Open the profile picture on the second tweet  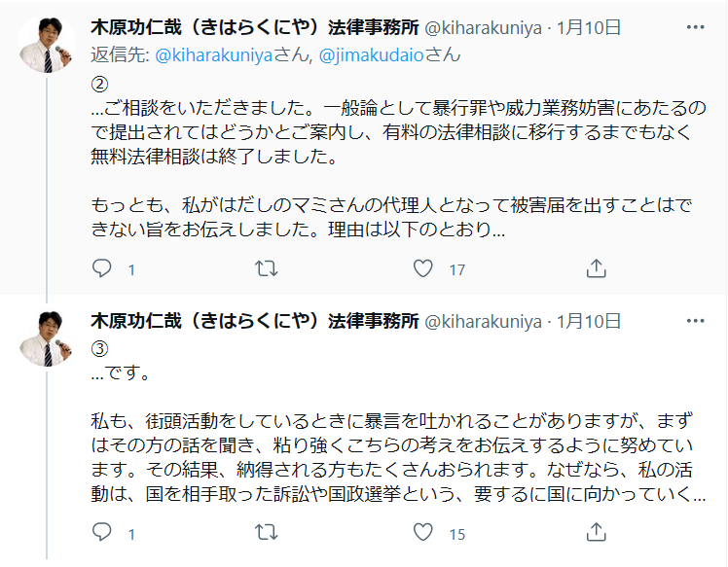pos(46,338)
